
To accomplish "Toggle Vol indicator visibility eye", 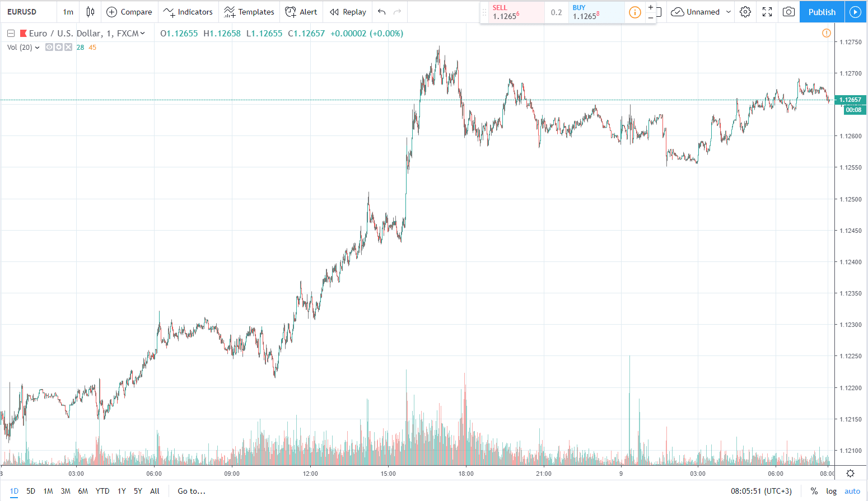I will click(49, 47).
